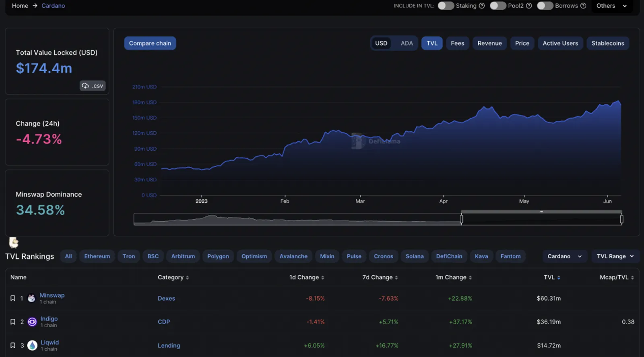Click the Compare chain button

click(x=150, y=43)
